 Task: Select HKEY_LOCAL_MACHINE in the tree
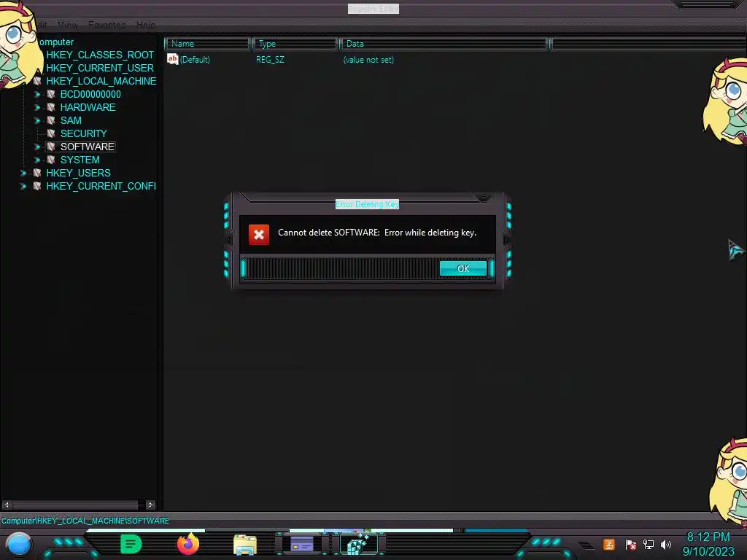101,81
